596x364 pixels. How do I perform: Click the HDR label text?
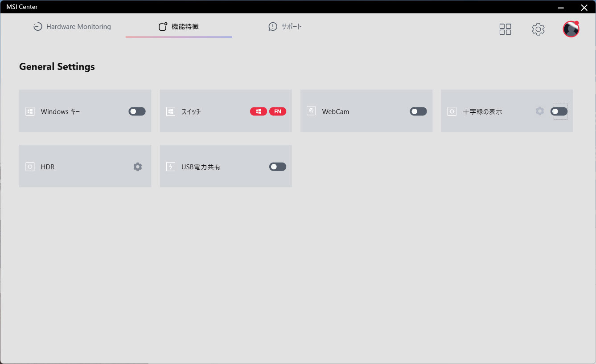pyautogui.click(x=48, y=167)
